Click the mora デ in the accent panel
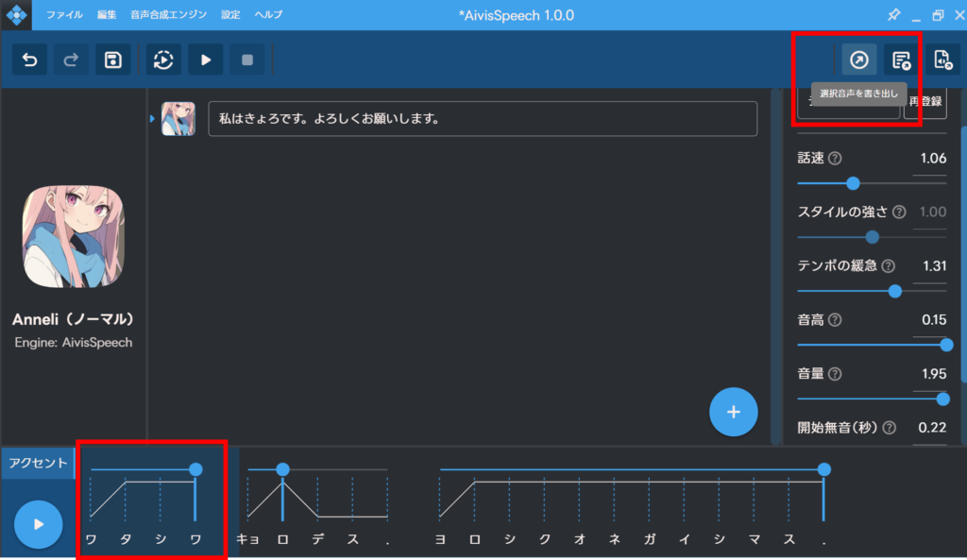Image resolution: width=967 pixels, height=560 pixels. 317,539
